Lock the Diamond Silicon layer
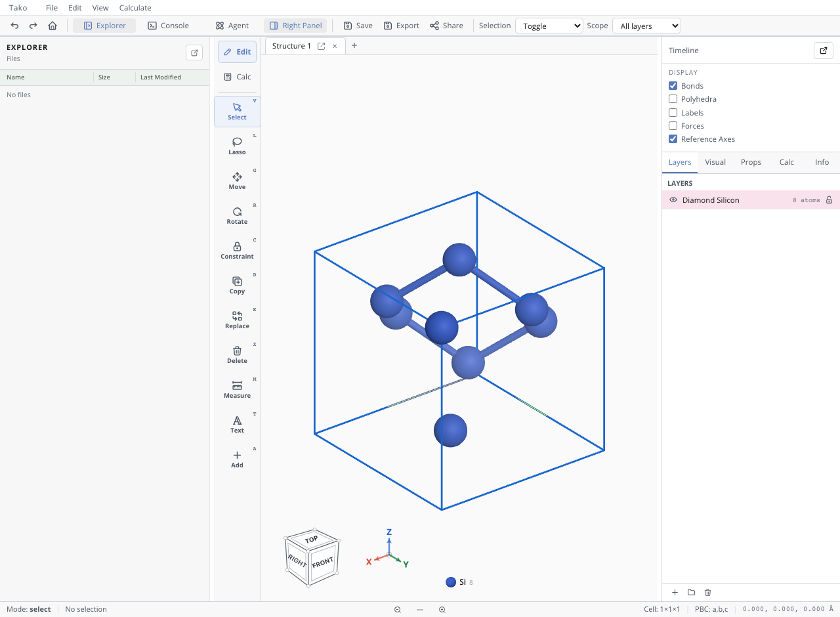Viewport: 840px width, 617px height. click(x=829, y=200)
